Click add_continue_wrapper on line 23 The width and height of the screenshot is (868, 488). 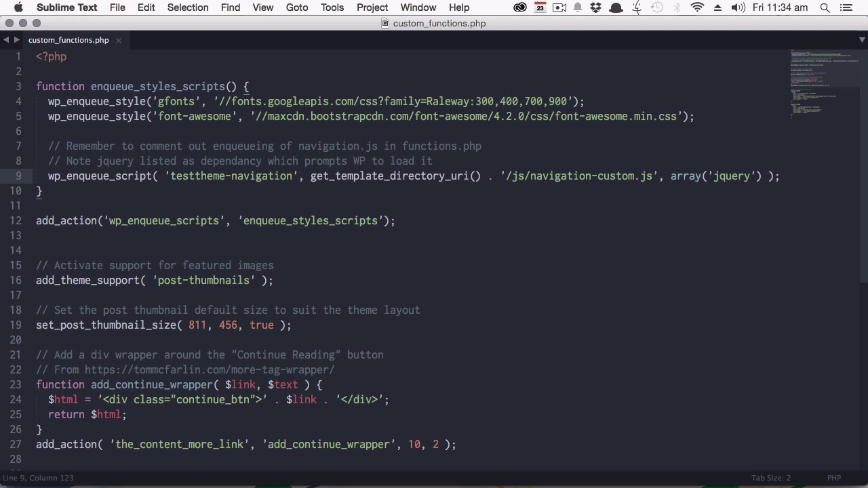coord(152,385)
